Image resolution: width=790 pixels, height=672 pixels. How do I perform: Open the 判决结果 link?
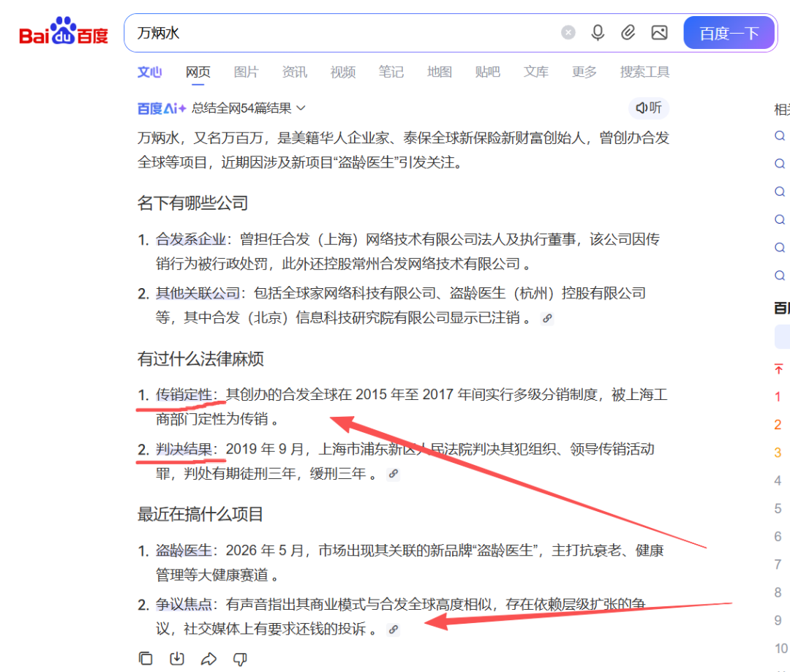(184, 449)
